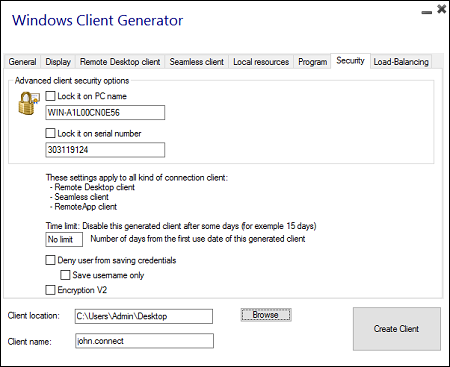Click the serial number field 303119124
The height and width of the screenshot is (367, 450).
point(105,150)
